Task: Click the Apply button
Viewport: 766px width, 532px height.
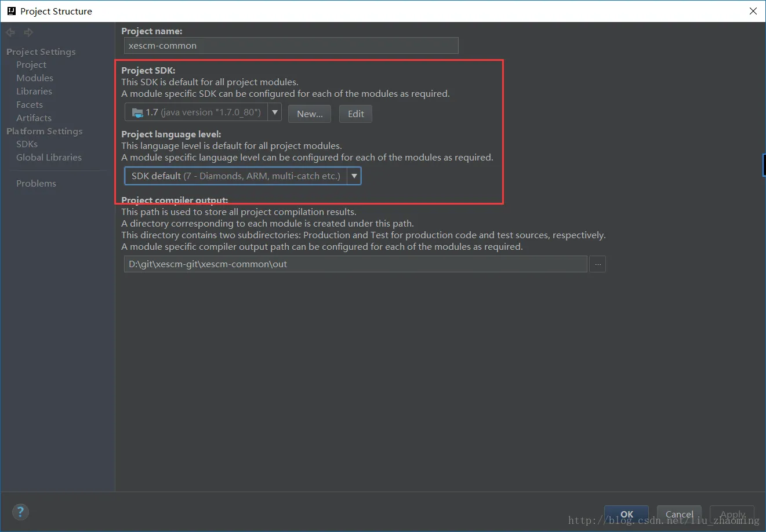Action: coord(733,514)
